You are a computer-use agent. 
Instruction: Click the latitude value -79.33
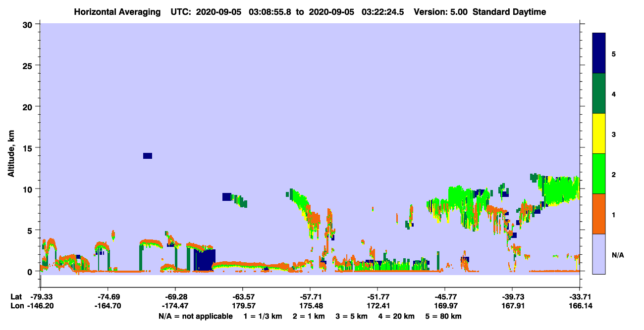point(40,297)
